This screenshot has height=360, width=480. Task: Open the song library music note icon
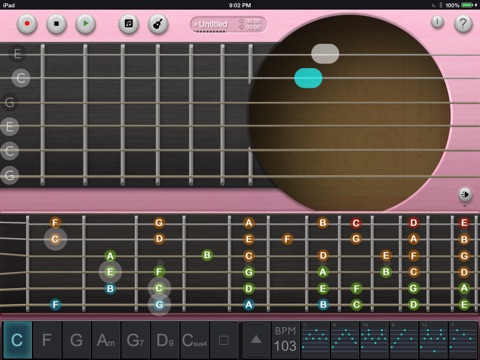[x=129, y=24]
